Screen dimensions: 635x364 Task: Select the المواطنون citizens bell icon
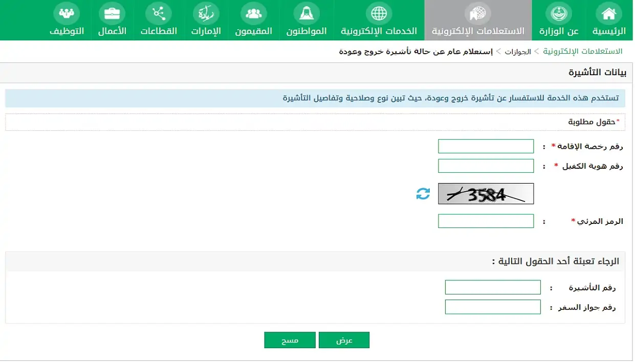click(306, 13)
